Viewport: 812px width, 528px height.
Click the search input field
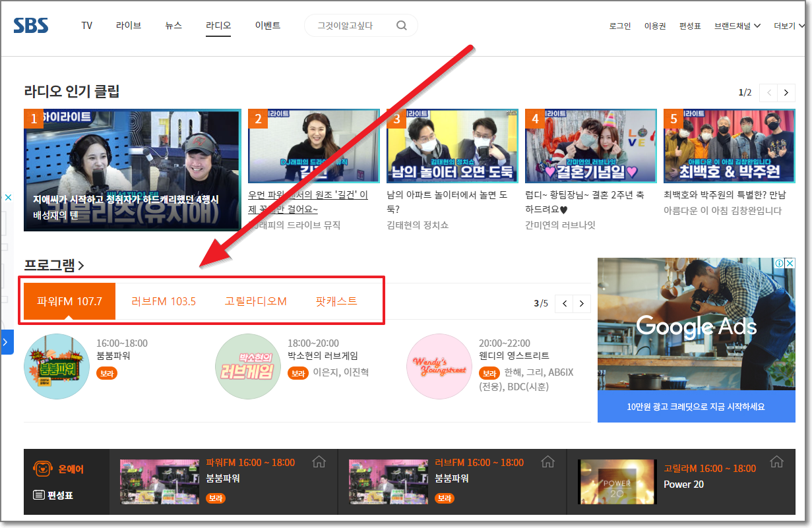point(350,26)
